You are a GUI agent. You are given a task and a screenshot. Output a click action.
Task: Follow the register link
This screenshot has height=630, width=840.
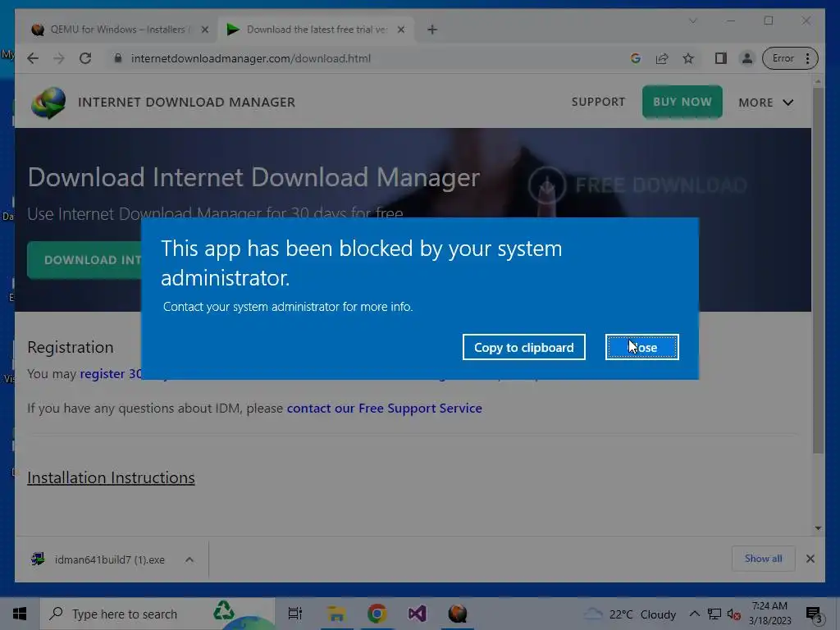111,374
